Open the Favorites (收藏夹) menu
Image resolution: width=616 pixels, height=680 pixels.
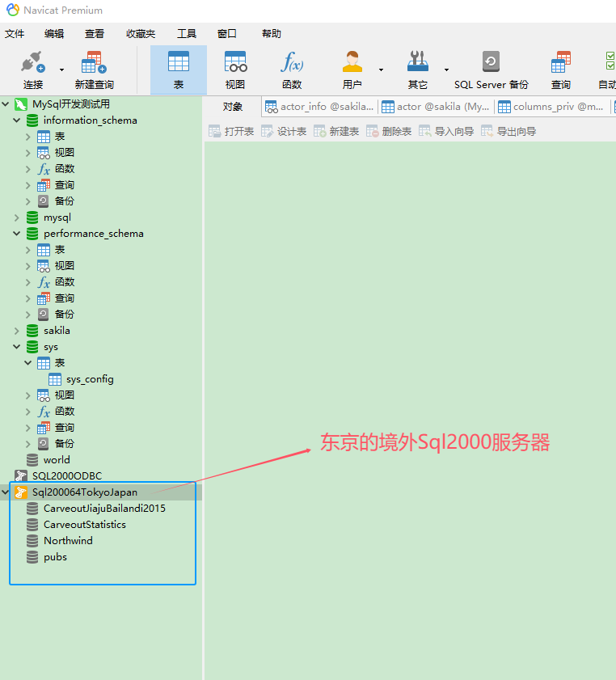click(141, 34)
